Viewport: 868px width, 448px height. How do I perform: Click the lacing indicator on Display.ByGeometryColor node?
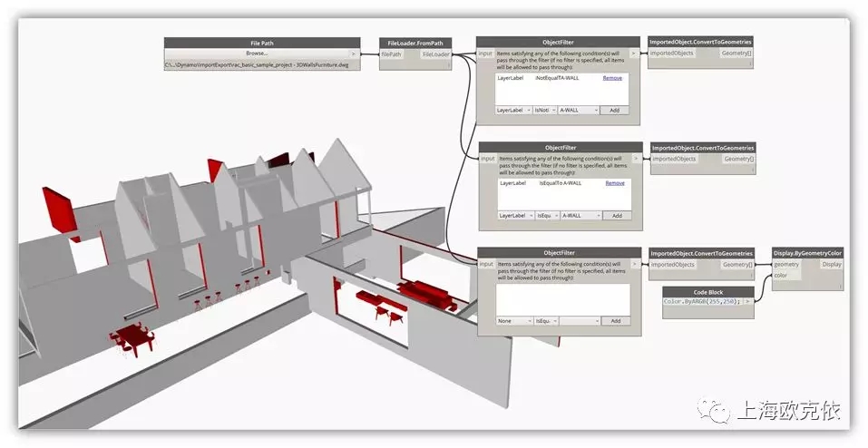(841, 286)
